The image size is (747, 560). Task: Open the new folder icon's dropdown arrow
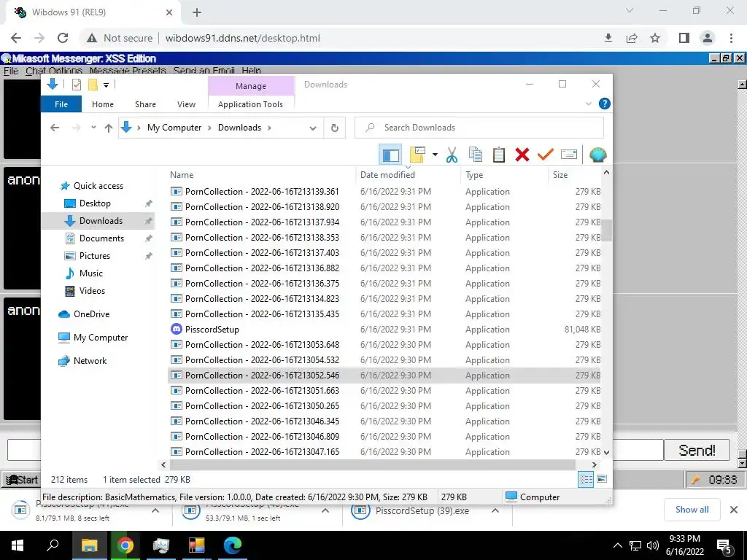(435, 155)
